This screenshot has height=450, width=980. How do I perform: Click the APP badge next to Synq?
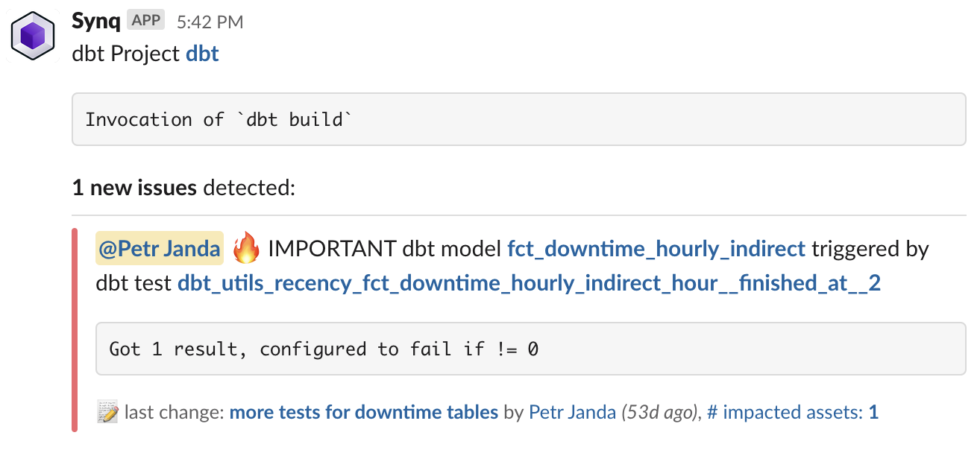(x=146, y=21)
